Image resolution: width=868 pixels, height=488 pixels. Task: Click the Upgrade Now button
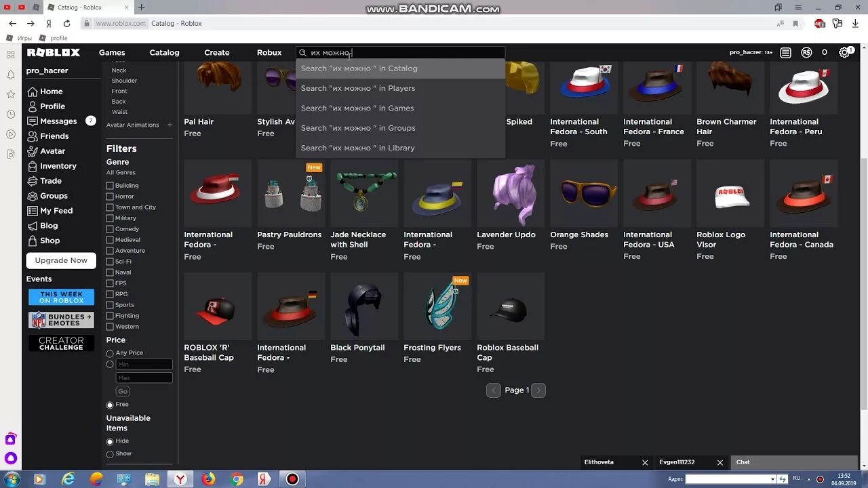pos(61,260)
